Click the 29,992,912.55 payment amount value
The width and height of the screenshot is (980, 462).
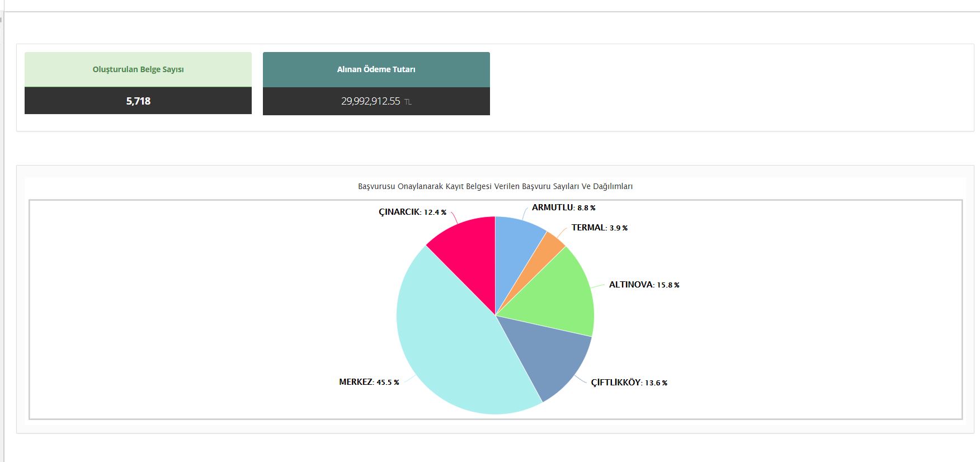(x=371, y=101)
